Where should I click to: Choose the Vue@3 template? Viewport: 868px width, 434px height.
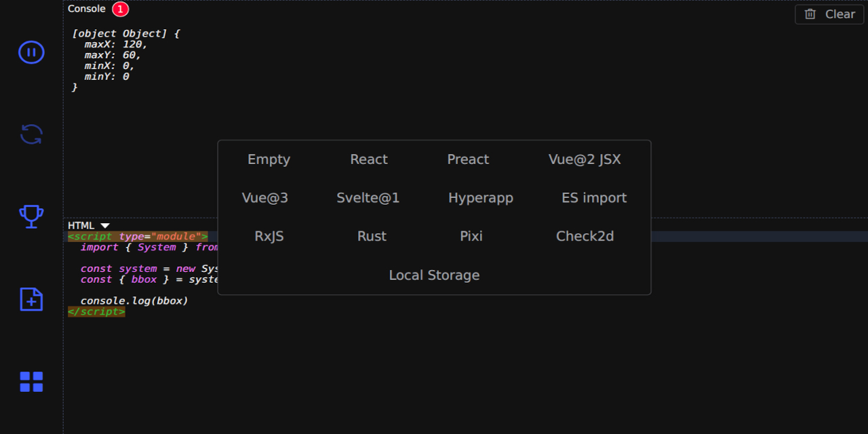tap(265, 198)
